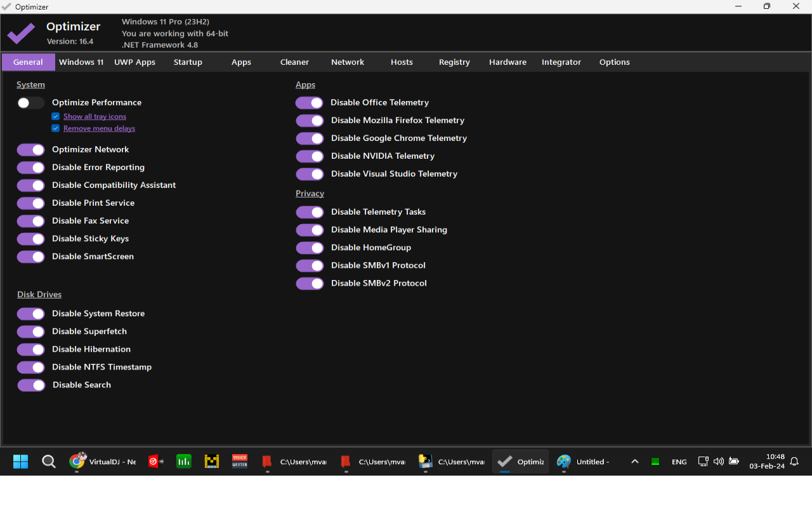The width and height of the screenshot is (812, 508).
Task: Go to Startup tab
Action: [x=188, y=62]
